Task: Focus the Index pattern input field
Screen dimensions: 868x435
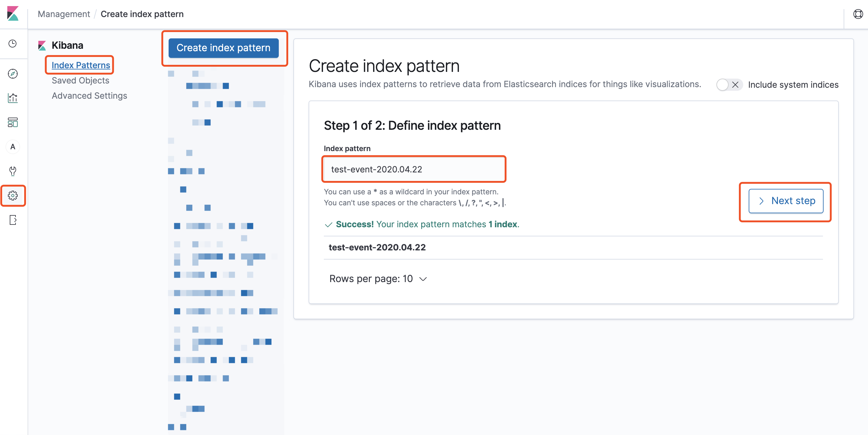Action: tap(414, 169)
